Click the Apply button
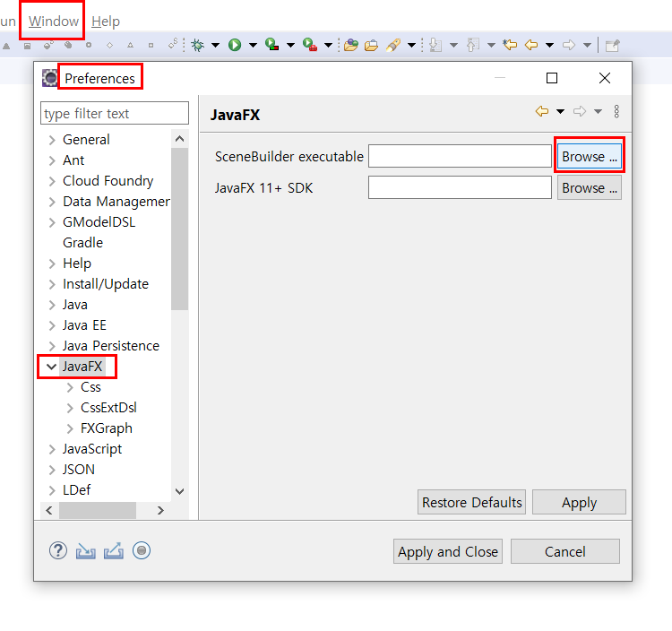This screenshot has height=631, width=672. [x=579, y=502]
